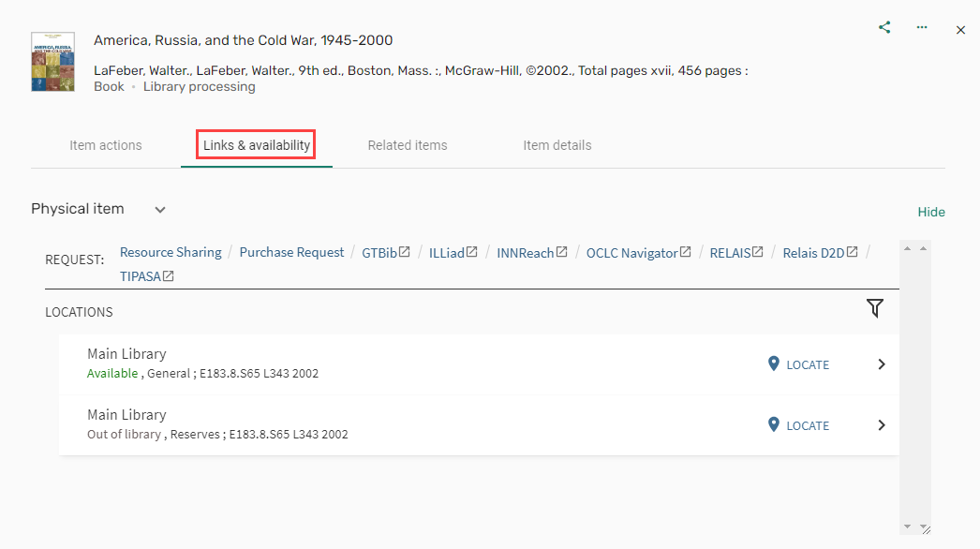
Task: Click the share icon
Action: click(x=884, y=27)
